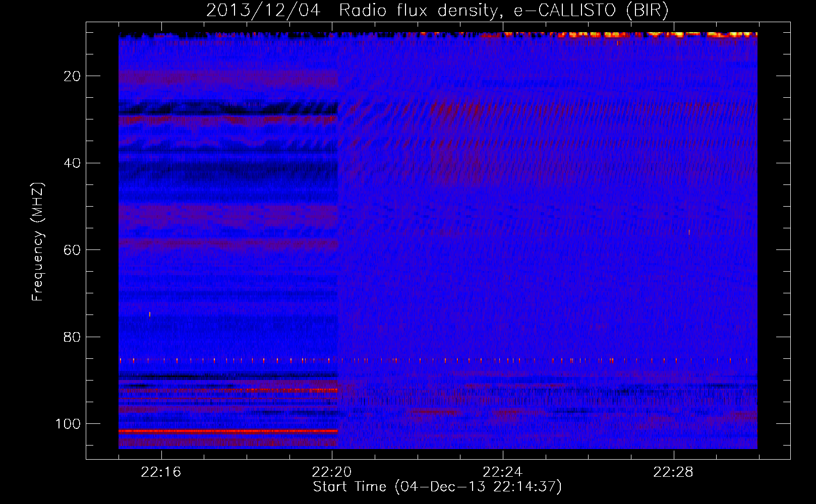
Task: Click the plot title '2013/12/04 Radio flux density'
Action: pyautogui.click(x=437, y=11)
